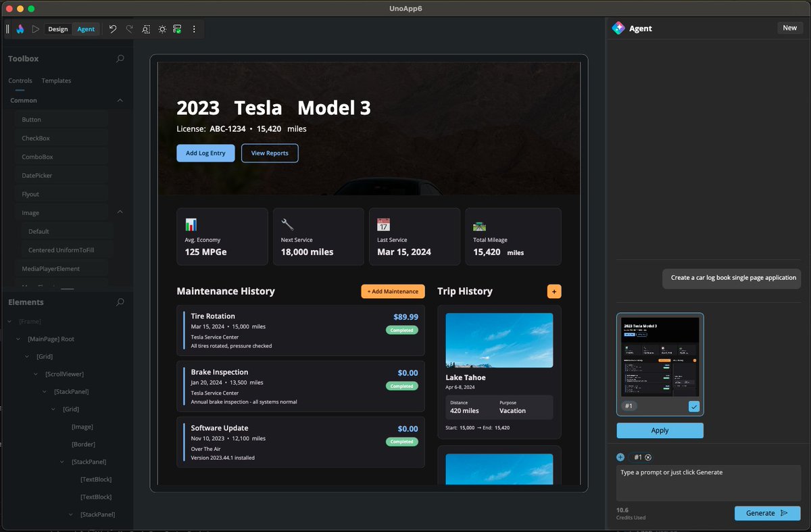Select the [Image] element in tree
Image resolution: width=811 pixels, height=532 pixels.
[82, 427]
